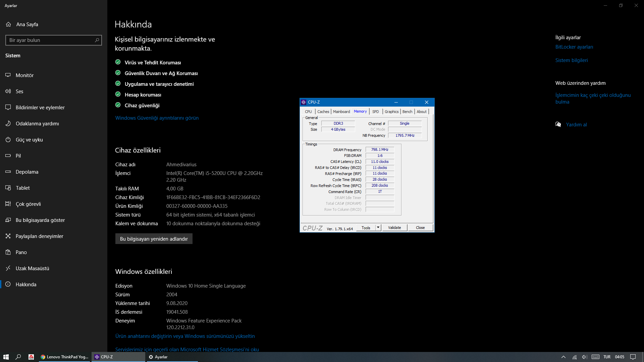Click the Validate button in CPU-Z
Screen dimensions: 644x362
[394, 228]
